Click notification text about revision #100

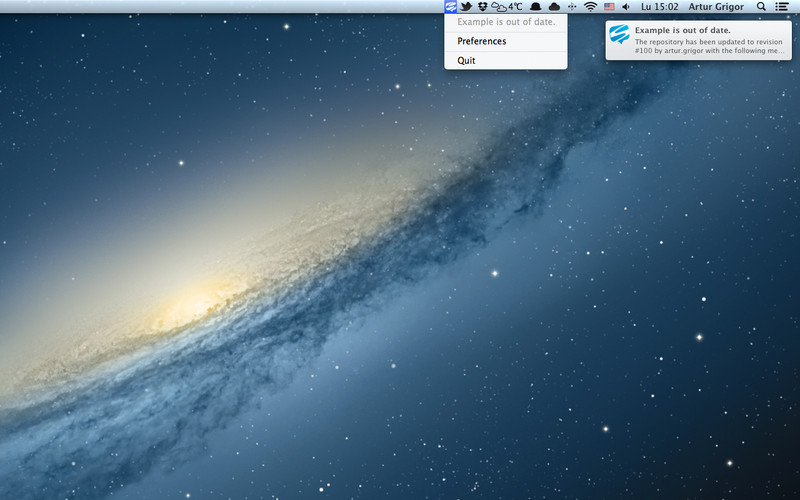pyautogui.click(x=709, y=46)
